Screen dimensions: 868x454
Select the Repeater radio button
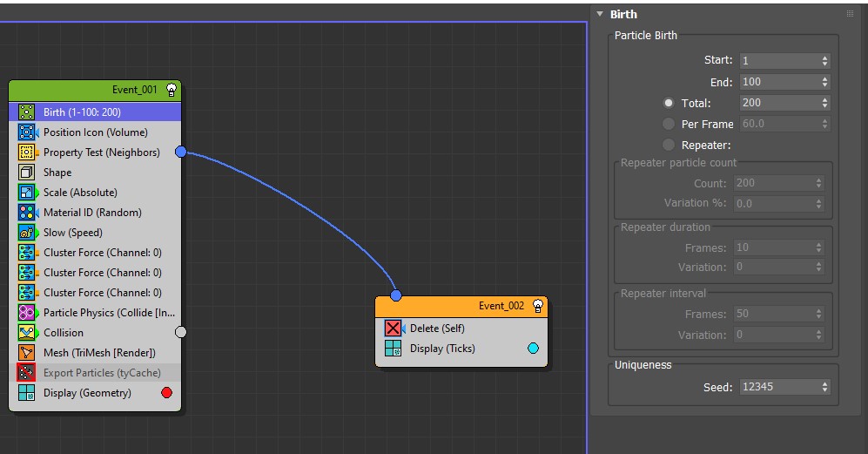669,145
